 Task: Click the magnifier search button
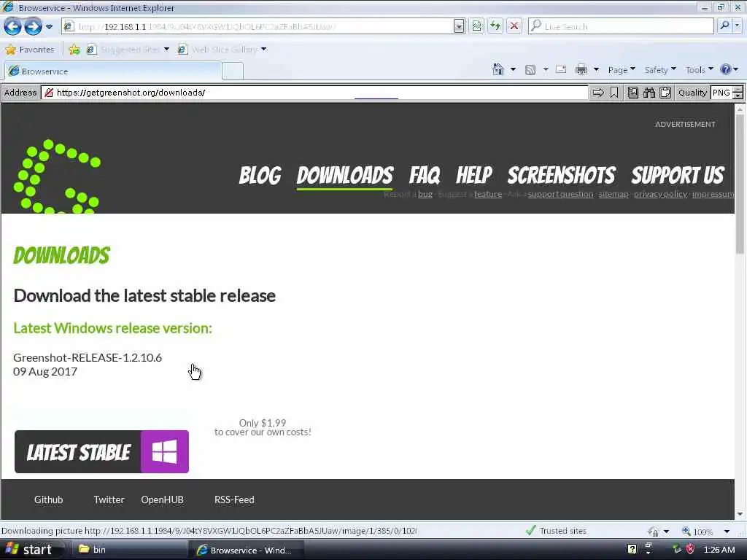pos(724,26)
